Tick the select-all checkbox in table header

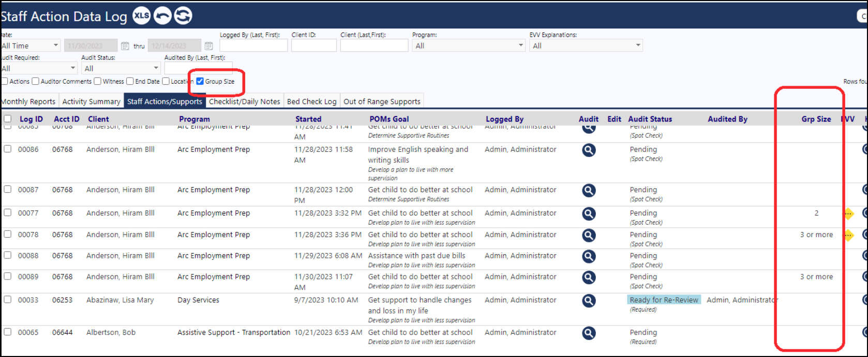coord(7,119)
